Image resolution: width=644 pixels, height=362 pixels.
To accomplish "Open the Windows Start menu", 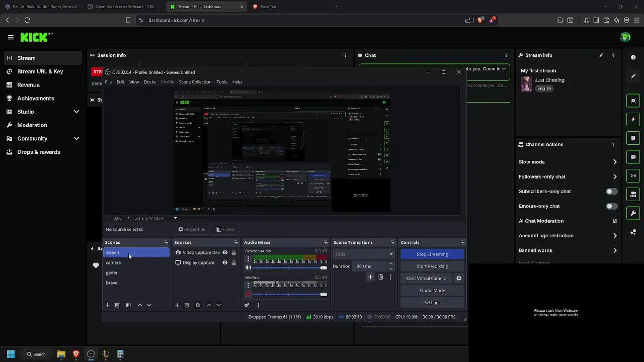I will (x=11, y=354).
